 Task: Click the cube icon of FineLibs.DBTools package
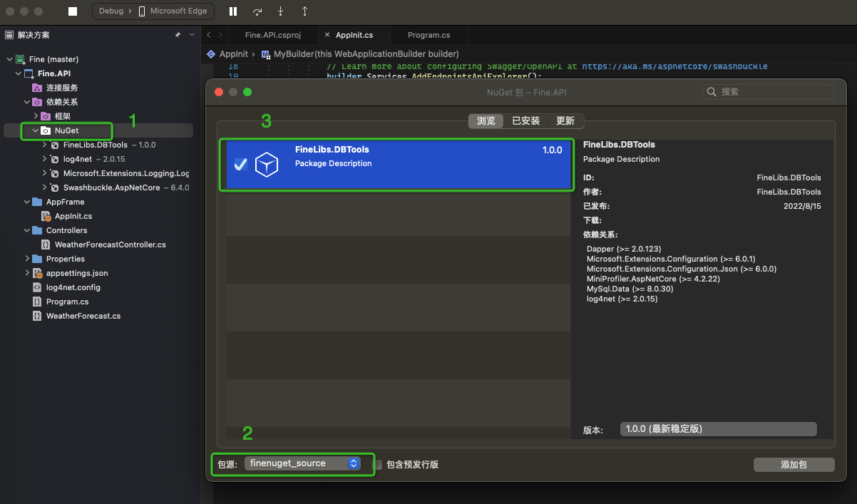pos(267,165)
